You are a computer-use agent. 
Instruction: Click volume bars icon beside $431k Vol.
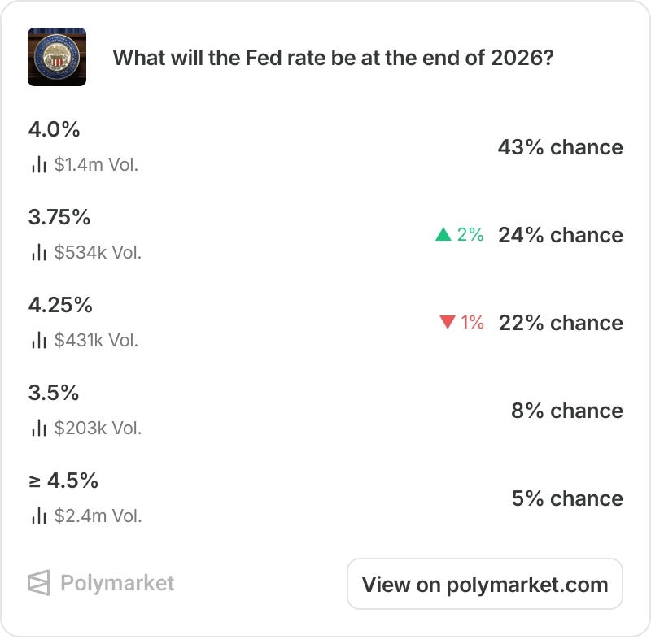tap(38, 340)
